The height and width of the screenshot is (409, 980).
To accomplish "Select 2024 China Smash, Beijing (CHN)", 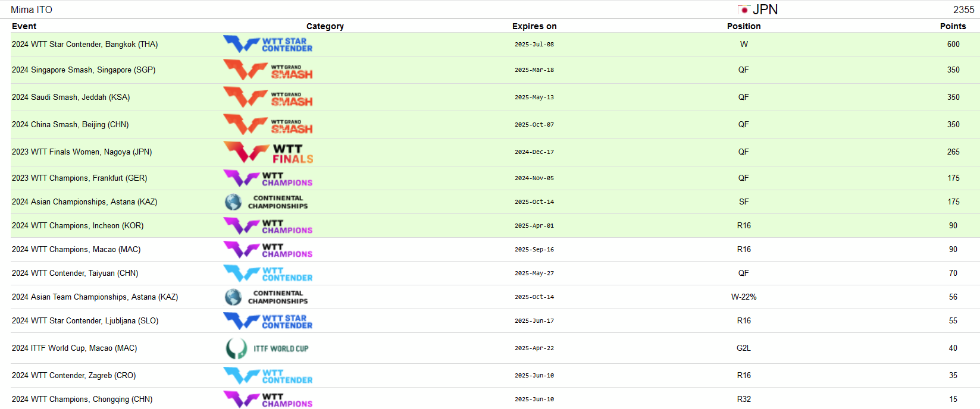I will click(x=70, y=125).
